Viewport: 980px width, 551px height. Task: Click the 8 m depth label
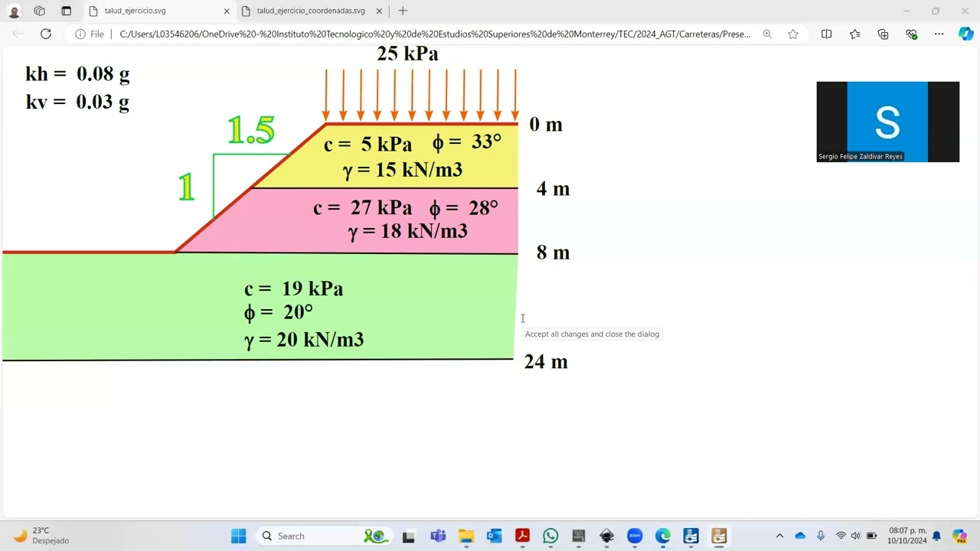pos(553,253)
